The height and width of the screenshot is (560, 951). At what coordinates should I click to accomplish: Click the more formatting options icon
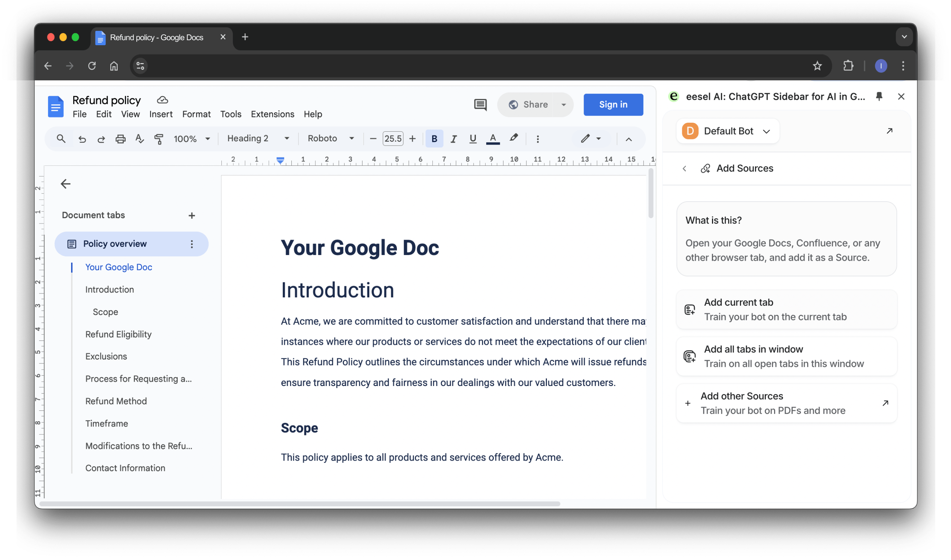538,139
